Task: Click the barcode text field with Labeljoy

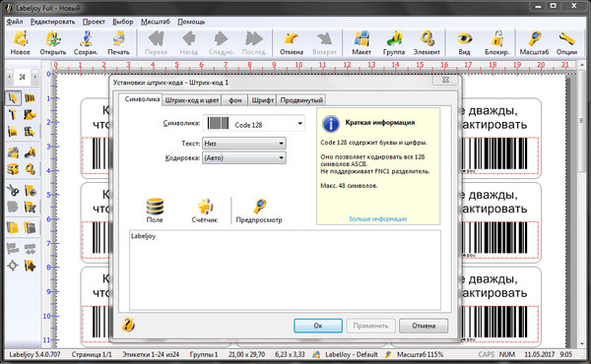Action: pyautogui.click(x=285, y=270)
